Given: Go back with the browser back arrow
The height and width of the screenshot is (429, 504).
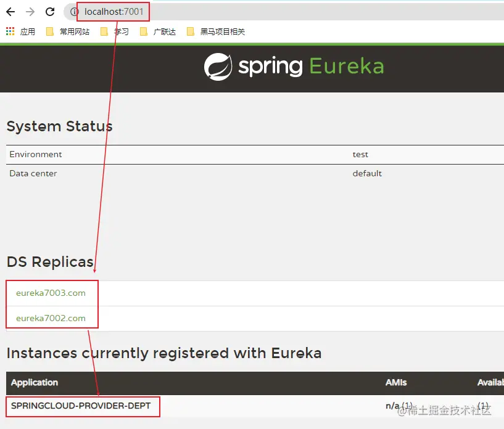Looking at the screenshot, I should pyautogui.click(x=10, y=12).
